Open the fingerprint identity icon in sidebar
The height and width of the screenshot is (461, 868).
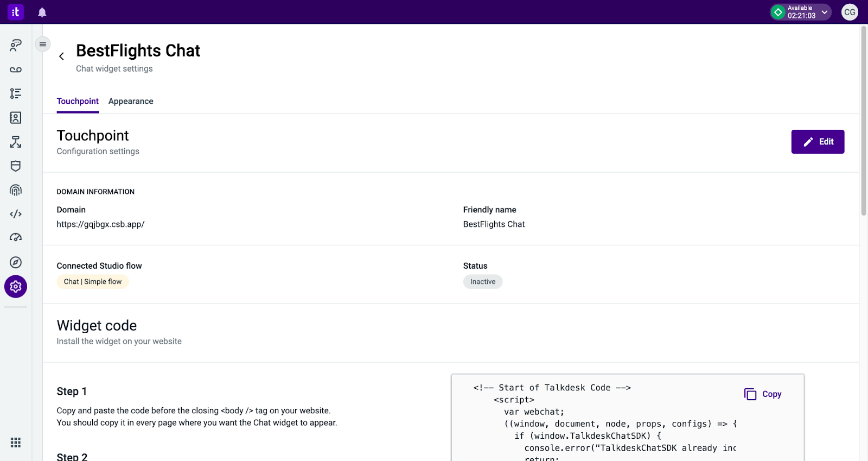[x=16, y=190]
